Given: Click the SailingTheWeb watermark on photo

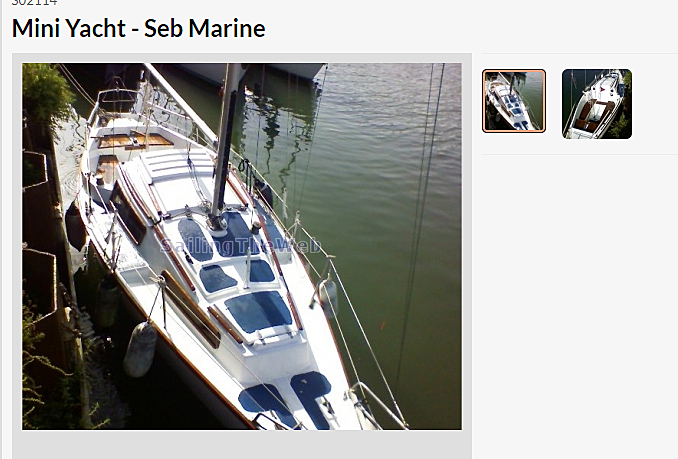Looking at the screenshot, I should [240, 246].
